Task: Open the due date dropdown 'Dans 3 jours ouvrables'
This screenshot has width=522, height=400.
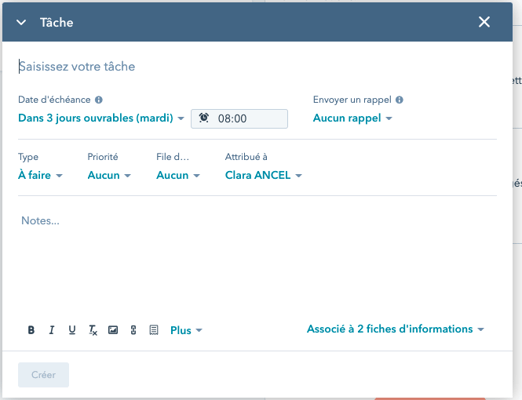Action: tap(101, 118)
